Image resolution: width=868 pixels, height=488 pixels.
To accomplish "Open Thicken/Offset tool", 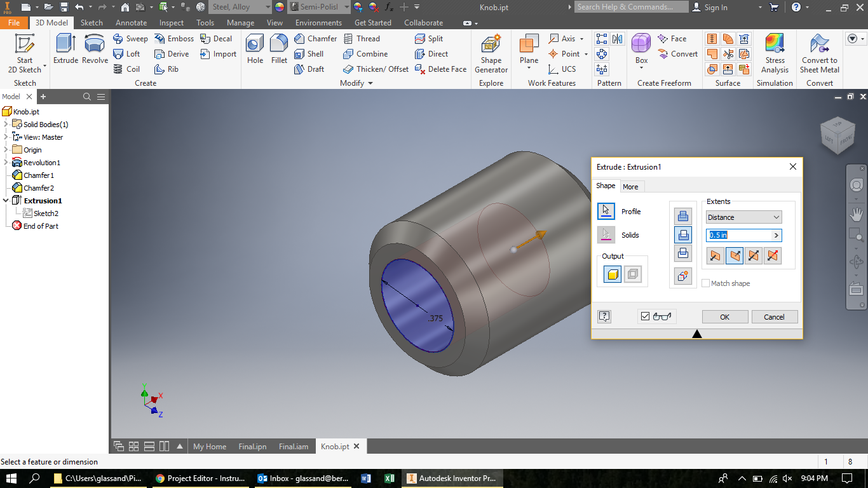I will (x=376, y=69).
